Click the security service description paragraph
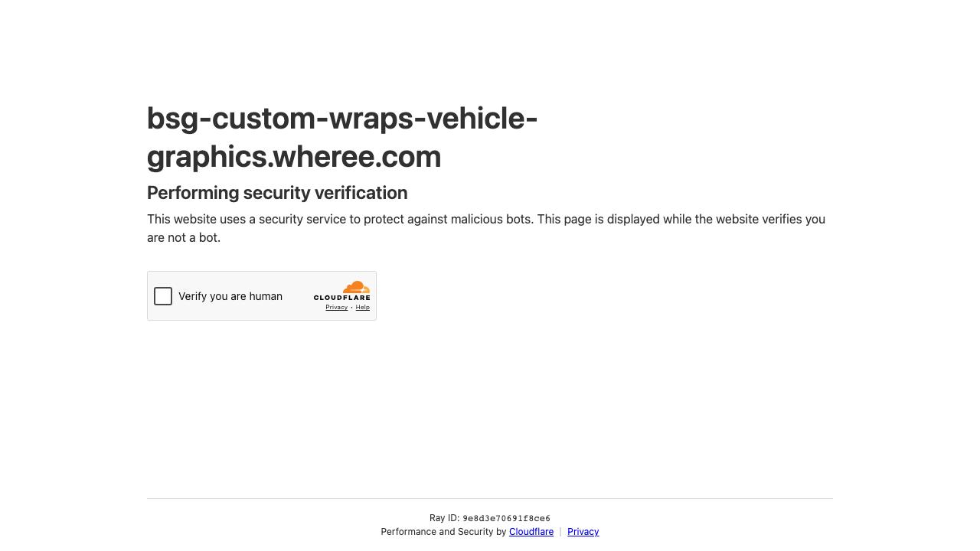 point(486,228)
